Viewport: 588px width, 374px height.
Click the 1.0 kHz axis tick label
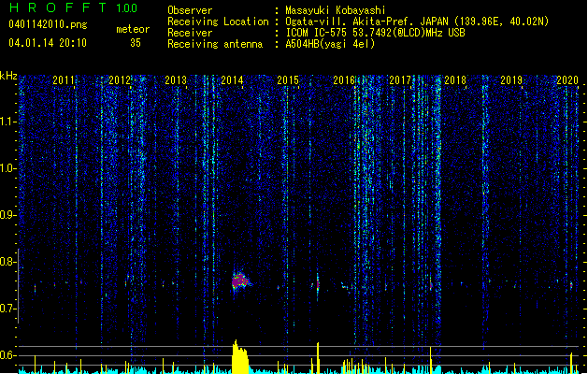point(7,168)
